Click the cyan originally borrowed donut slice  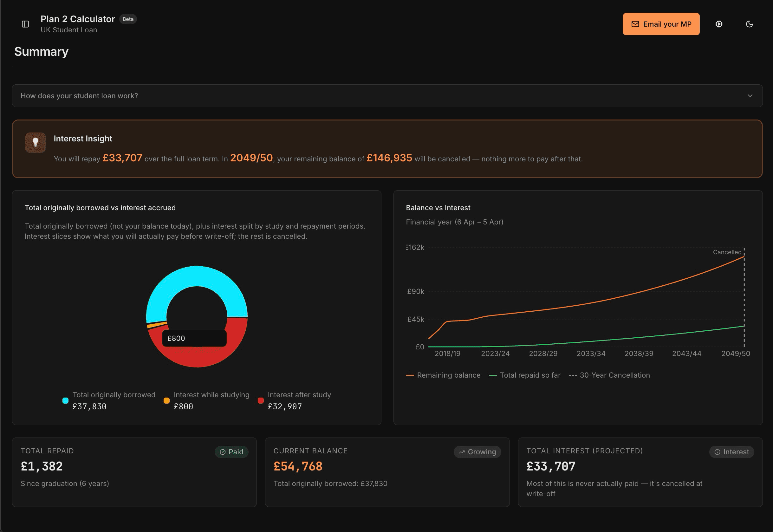pyautogui.click(x=197, y=276)
